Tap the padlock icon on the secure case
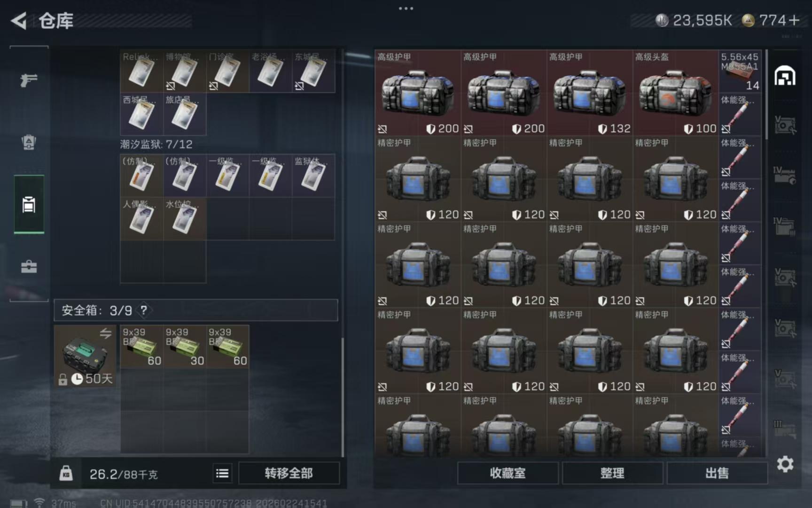This screenshot has height=508, width=812. [62, 379]
